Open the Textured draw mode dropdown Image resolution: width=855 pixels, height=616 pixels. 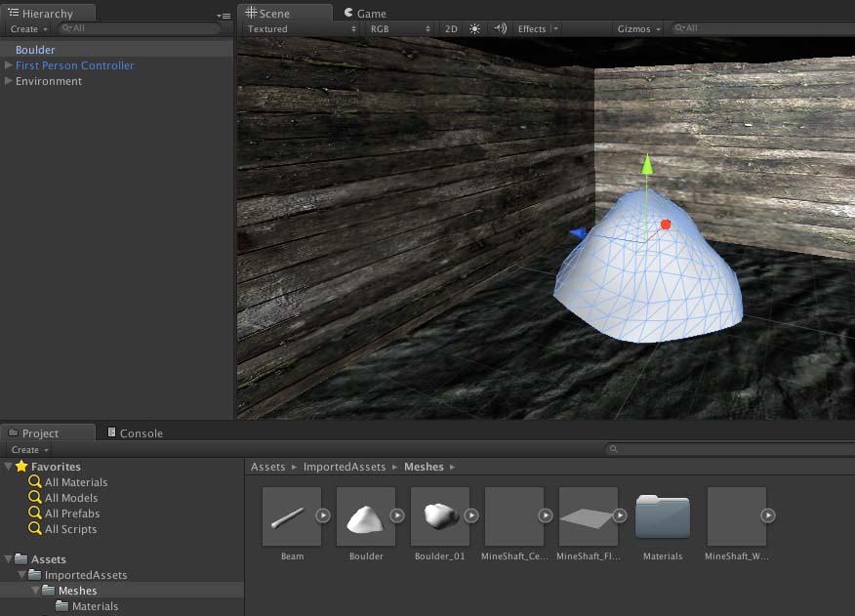[302, 29]
